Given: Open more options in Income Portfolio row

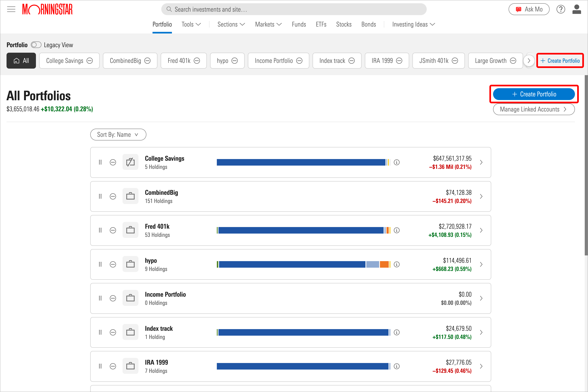Looking at the screenshot, I should tap(113, 298).
